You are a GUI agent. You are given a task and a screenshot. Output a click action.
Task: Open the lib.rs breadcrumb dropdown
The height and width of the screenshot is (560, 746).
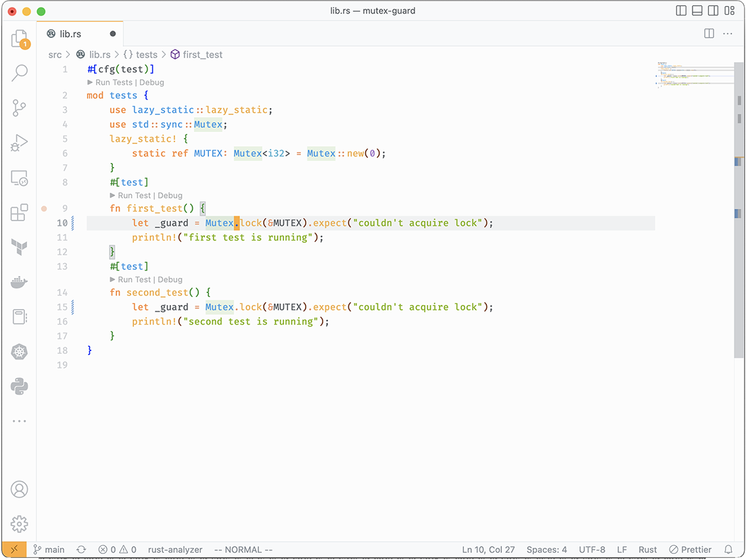click(94, 55)
